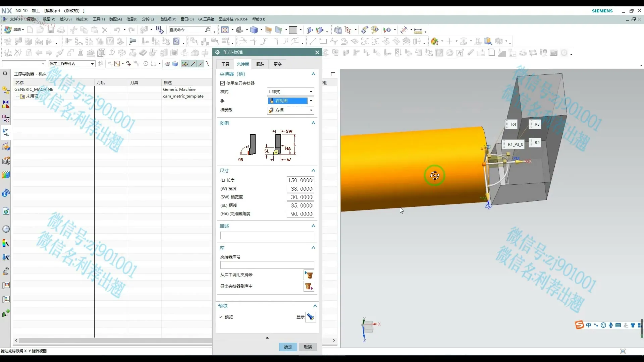
Task: Click the undo arrow in toolbar
Action: [x=117, y=30]
